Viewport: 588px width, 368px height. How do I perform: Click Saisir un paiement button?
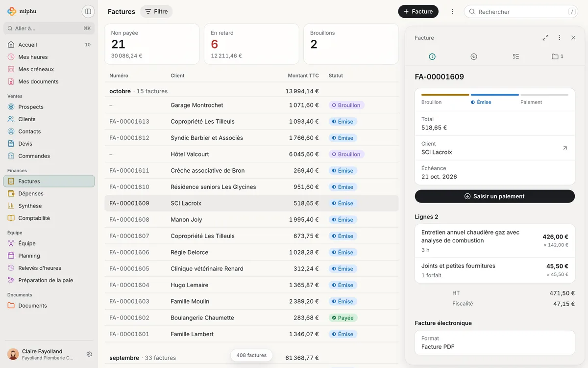coord(495,196)
